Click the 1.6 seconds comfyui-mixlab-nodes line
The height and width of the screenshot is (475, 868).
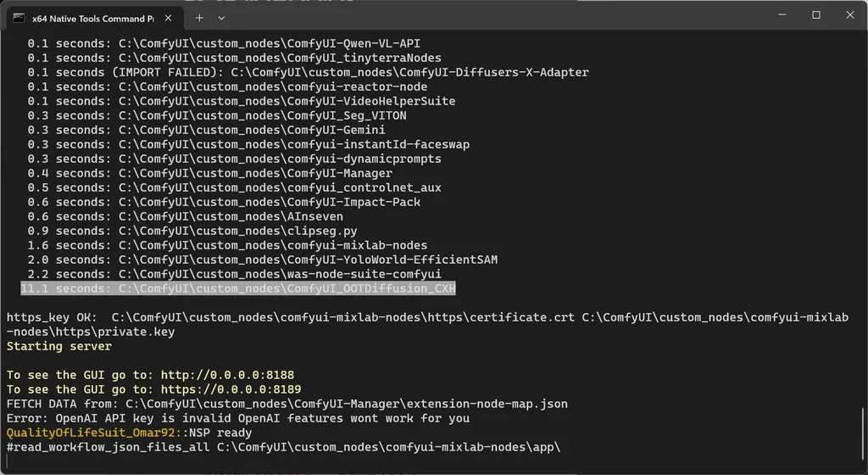point(227,244)
